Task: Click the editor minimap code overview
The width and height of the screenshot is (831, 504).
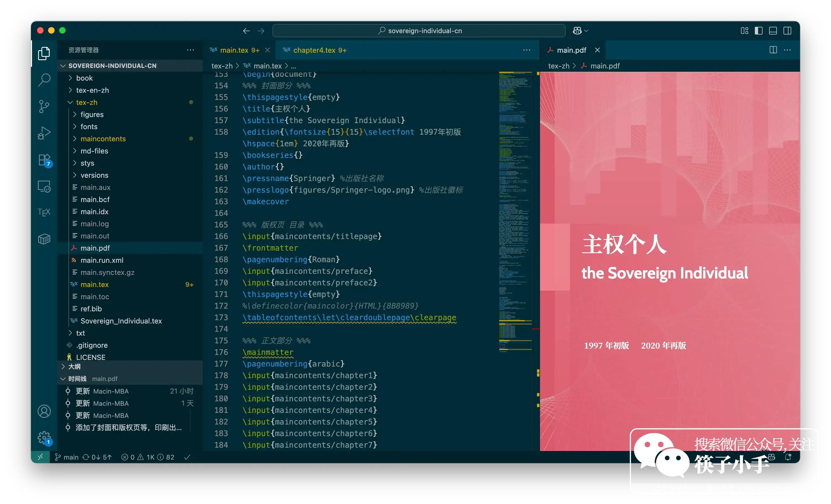Action: click(515, 202)
